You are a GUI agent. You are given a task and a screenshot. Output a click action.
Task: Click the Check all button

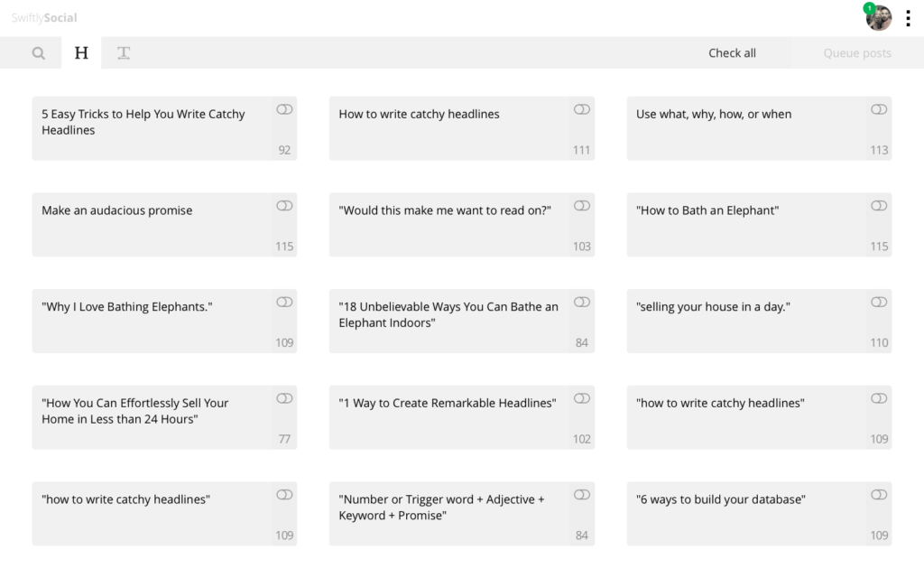[x=732, y=53]
